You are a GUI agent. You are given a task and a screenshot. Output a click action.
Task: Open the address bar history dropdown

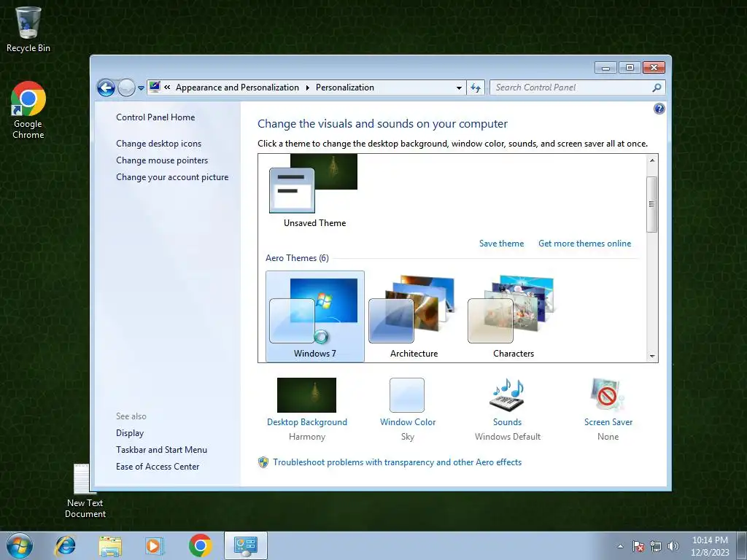459,87
